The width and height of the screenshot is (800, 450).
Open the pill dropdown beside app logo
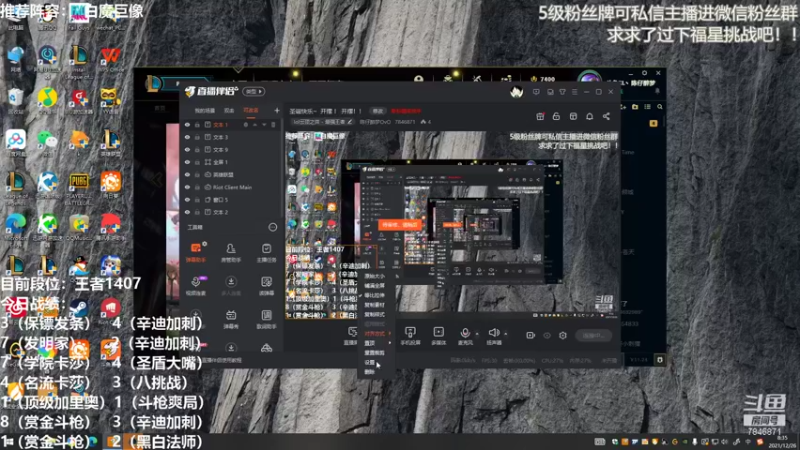(254, 91)
